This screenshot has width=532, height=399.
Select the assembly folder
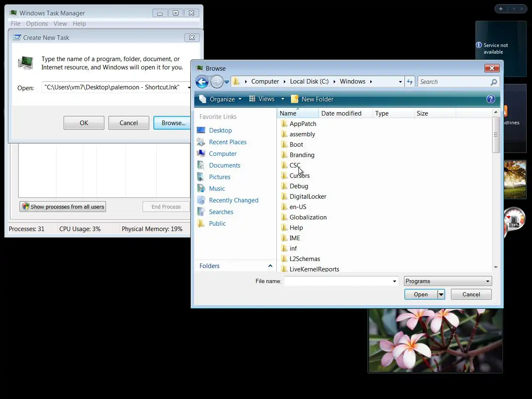click(x=302, y=134)
